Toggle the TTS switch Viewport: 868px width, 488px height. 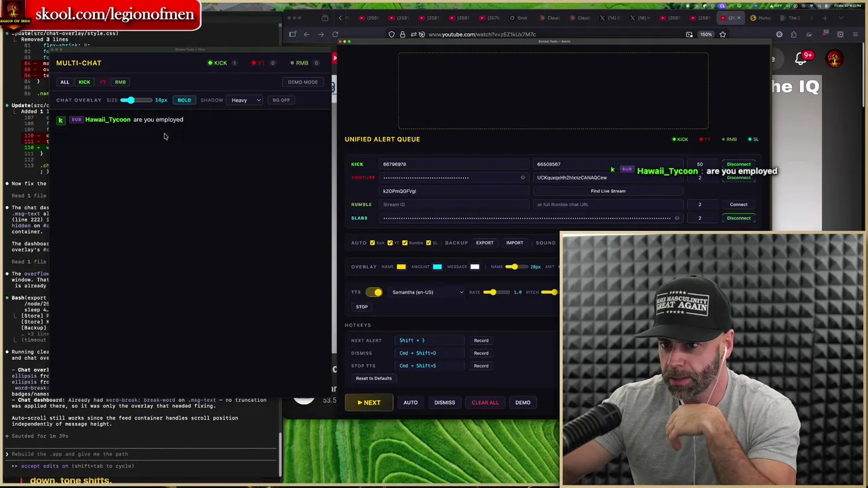click(374, 292)
